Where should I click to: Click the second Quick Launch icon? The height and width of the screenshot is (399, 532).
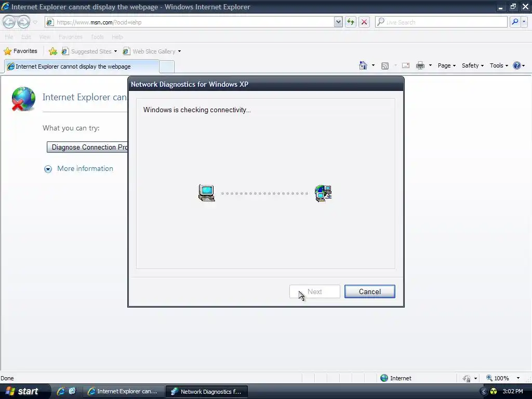pos(72,391)
